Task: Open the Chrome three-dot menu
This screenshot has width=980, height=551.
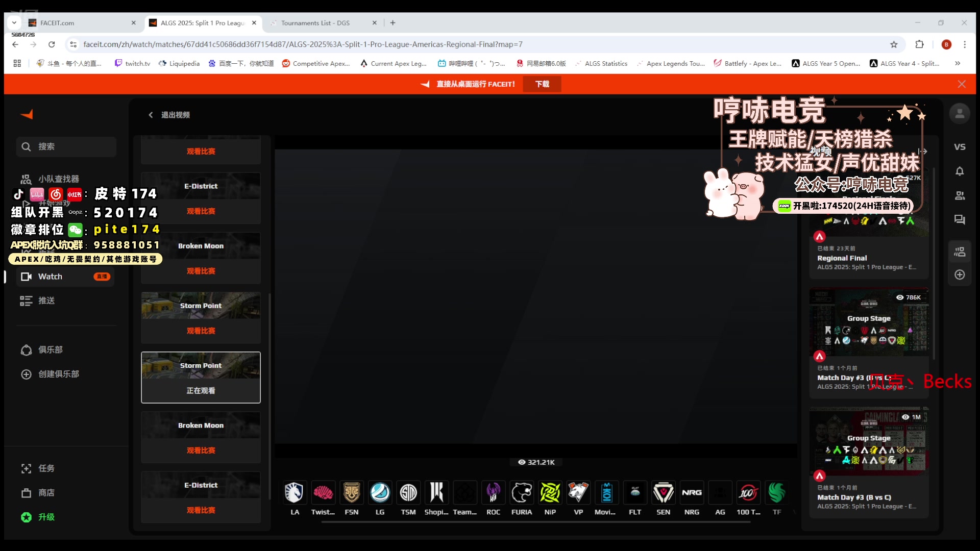Action: click(x=965, y=44)
